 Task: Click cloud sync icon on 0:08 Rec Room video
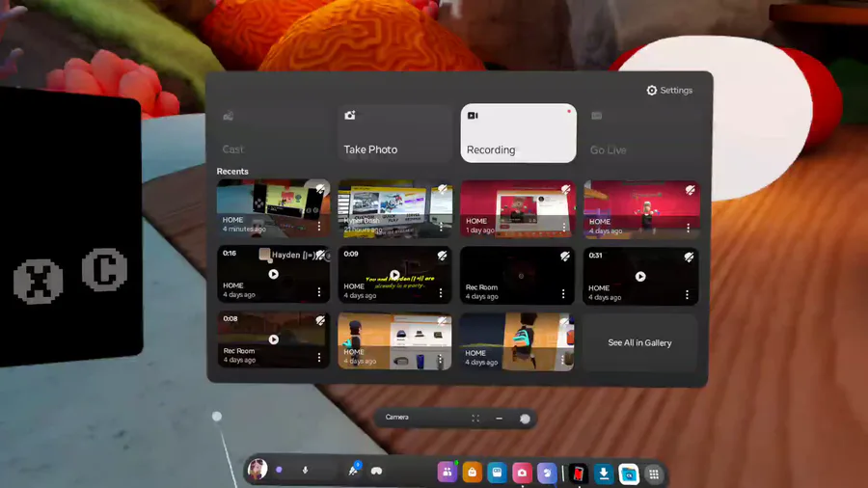pyautogui.click(x=320, y=320)
